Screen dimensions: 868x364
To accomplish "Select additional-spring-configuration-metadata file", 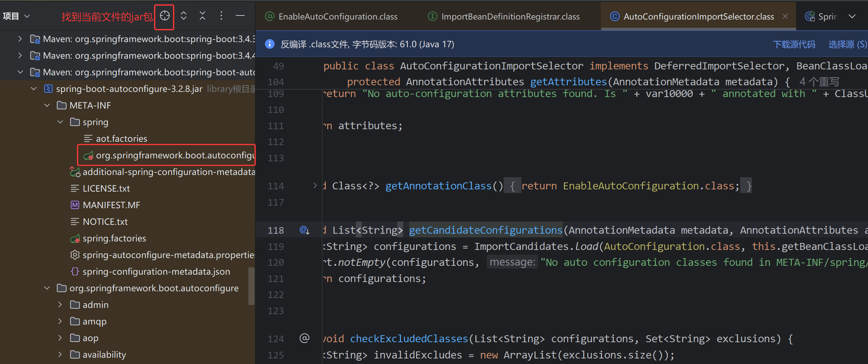I will tap(169, 172).
